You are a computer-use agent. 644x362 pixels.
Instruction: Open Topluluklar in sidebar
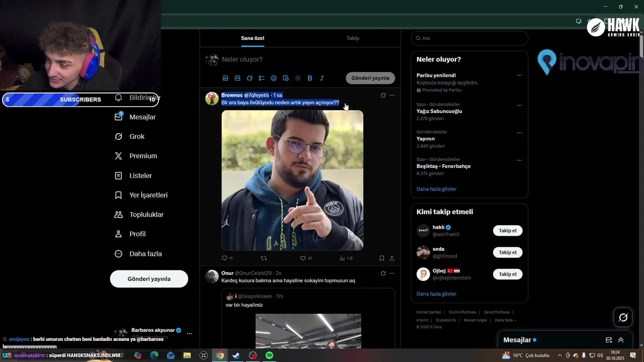click(139, 215)
